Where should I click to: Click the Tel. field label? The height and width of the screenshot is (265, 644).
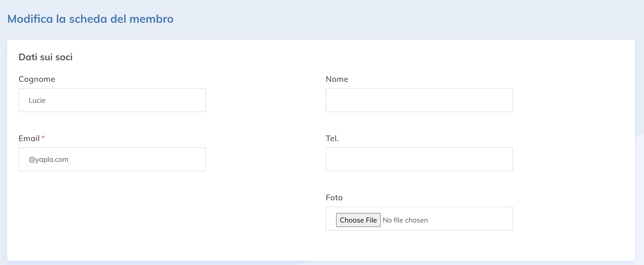332,138
